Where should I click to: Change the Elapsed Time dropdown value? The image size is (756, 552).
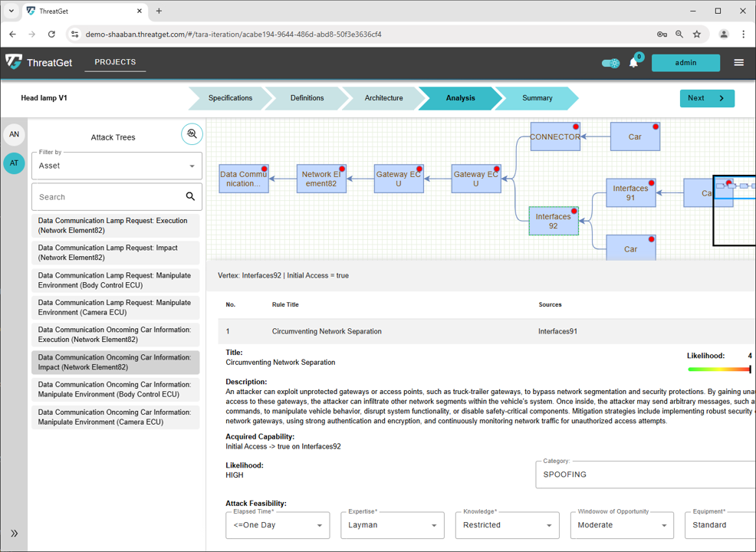(x=278, y=525)
